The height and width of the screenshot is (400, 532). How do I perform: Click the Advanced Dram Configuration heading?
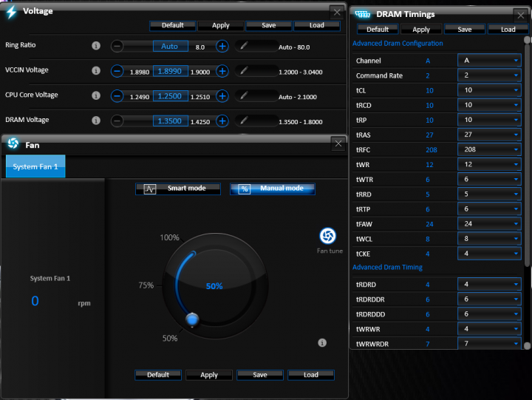(x=398, y=44)
